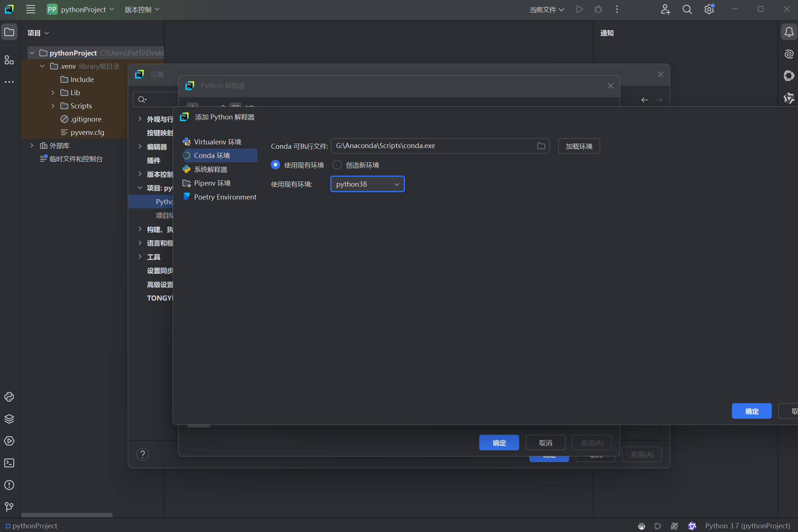Image resolution: width=798 pixels, height=532 pixels.
Task: Expand the Scripts folder
Action: point(53,106)
